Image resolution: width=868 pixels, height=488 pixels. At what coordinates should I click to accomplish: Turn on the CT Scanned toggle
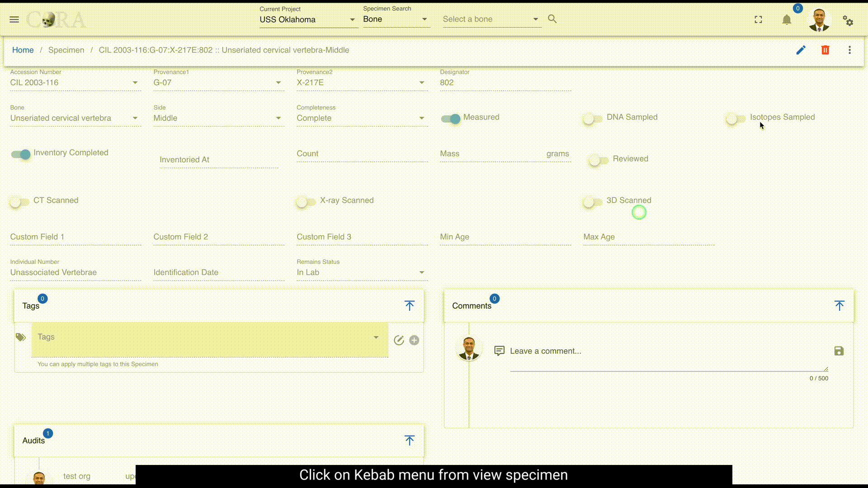pos(19,202)
